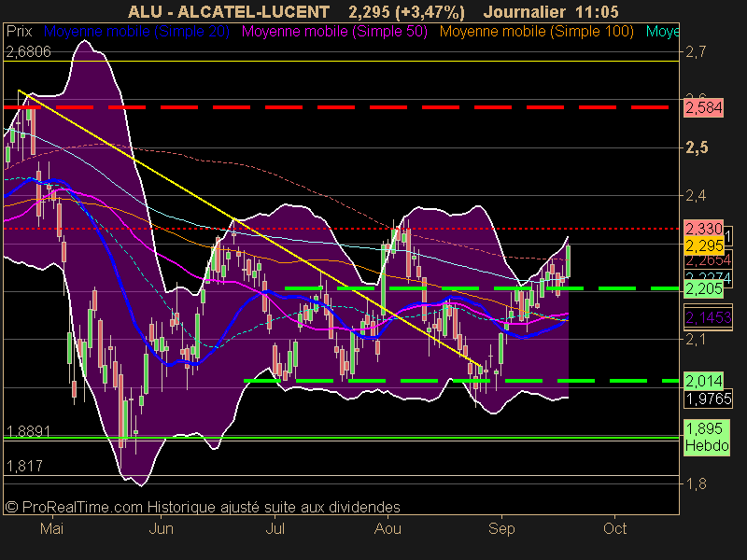Click the 2,1 price axis tick
Image resolution: width=747 pixels, height=560 pixels.
pos(696,340)
